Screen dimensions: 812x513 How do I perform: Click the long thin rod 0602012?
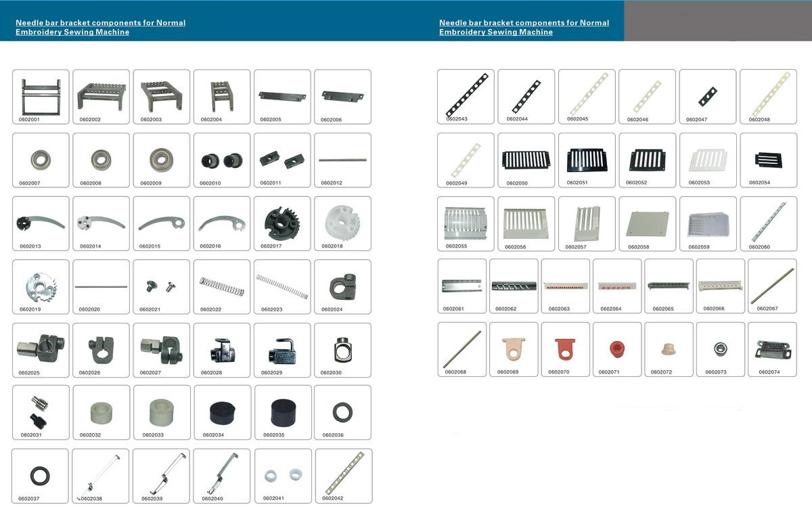(342, 160)
